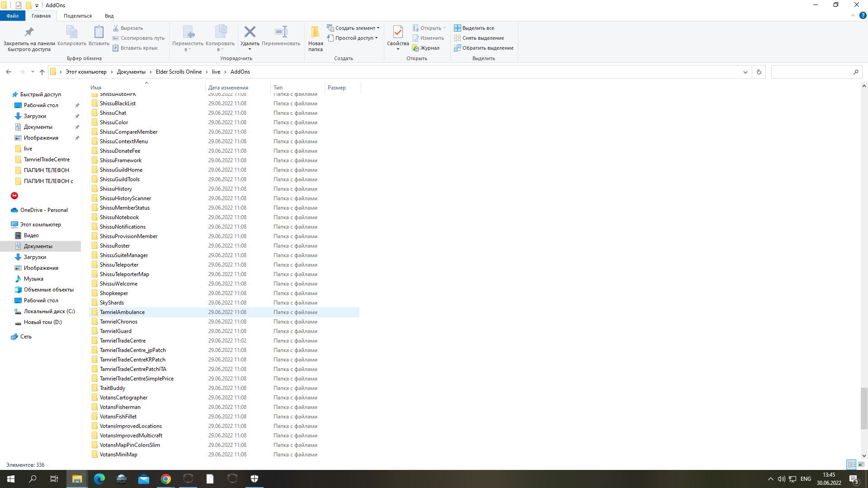Sort by Тип column header

pyautogui.click(x=297, y=88)
